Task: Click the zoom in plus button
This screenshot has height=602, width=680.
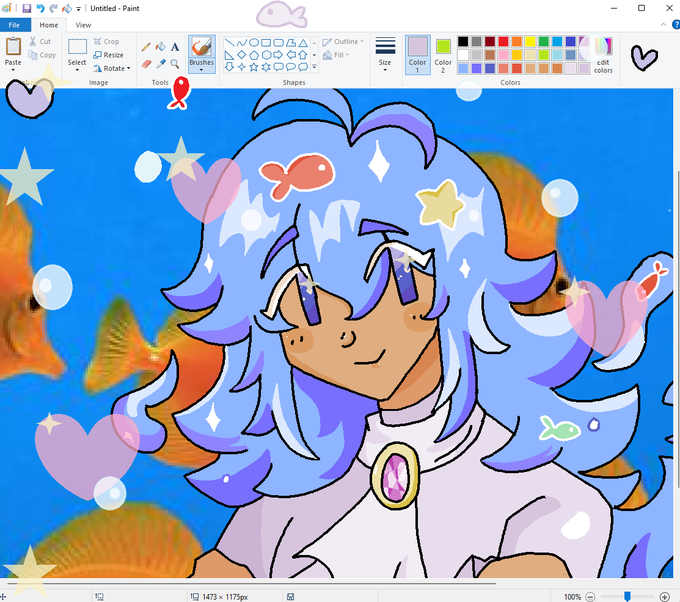Action: pos(664,597)
